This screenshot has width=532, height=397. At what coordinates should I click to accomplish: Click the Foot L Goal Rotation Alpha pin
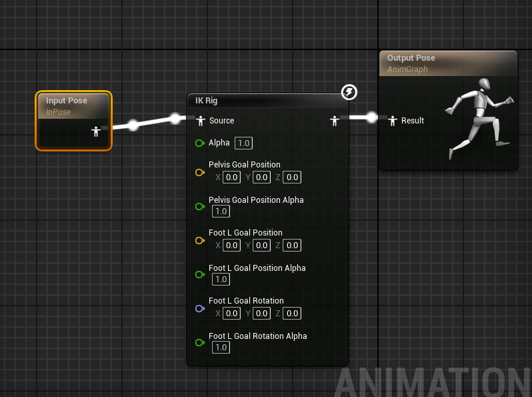point(200,343)
